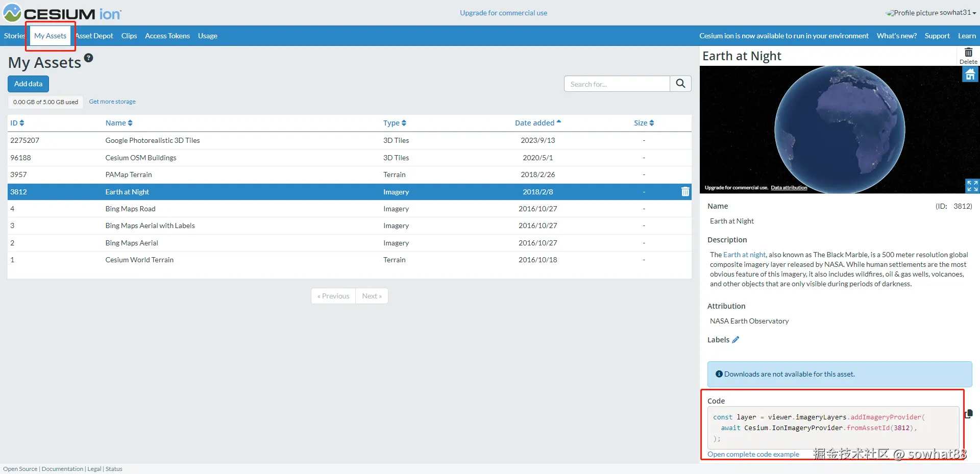
Task: Edit Labels with the pencil icon
Action: coord(736,340)
